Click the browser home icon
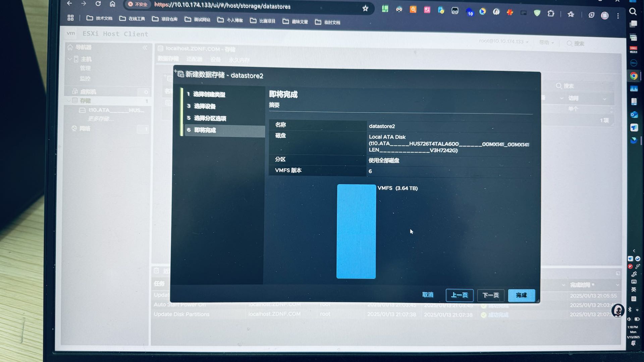The height and width of the screenshot is (362, 644). click(x=112, y=4)
